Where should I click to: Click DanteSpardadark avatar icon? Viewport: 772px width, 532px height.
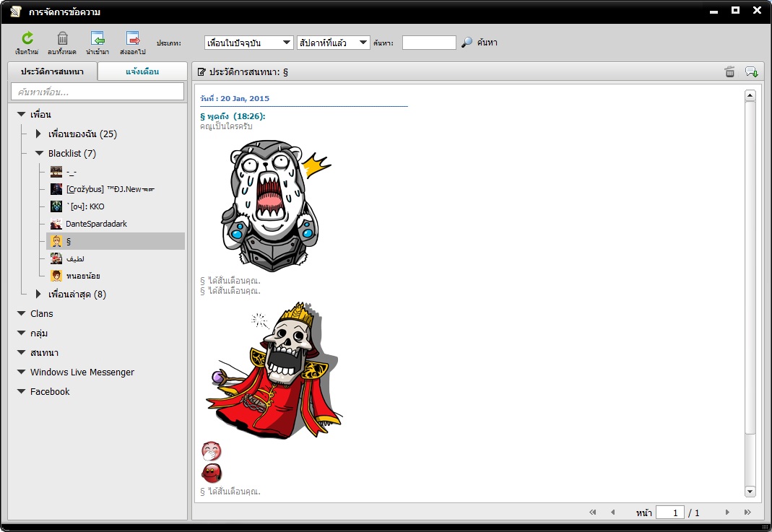pyautogui.click(x=56, y=224)
